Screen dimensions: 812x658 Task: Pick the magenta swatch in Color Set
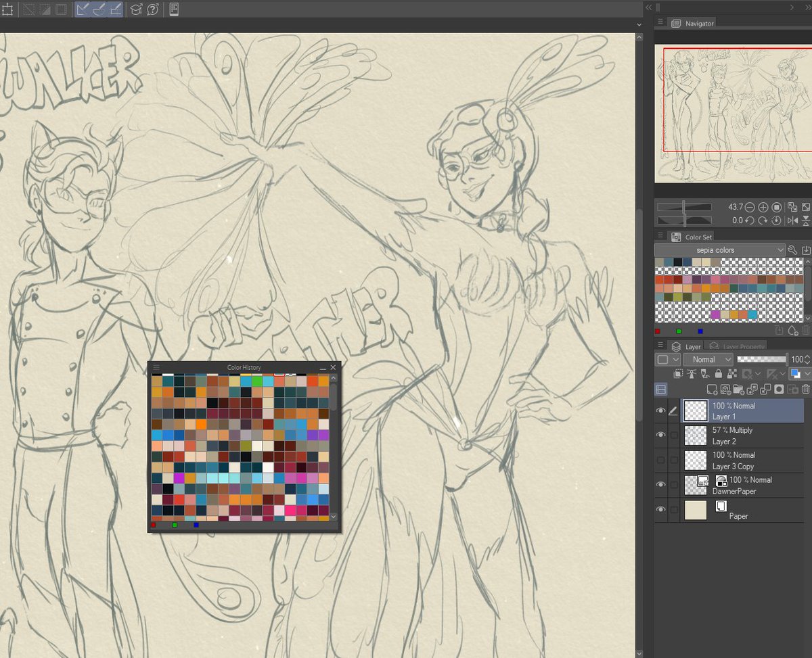pyautogui.click(x=715, y=314)
